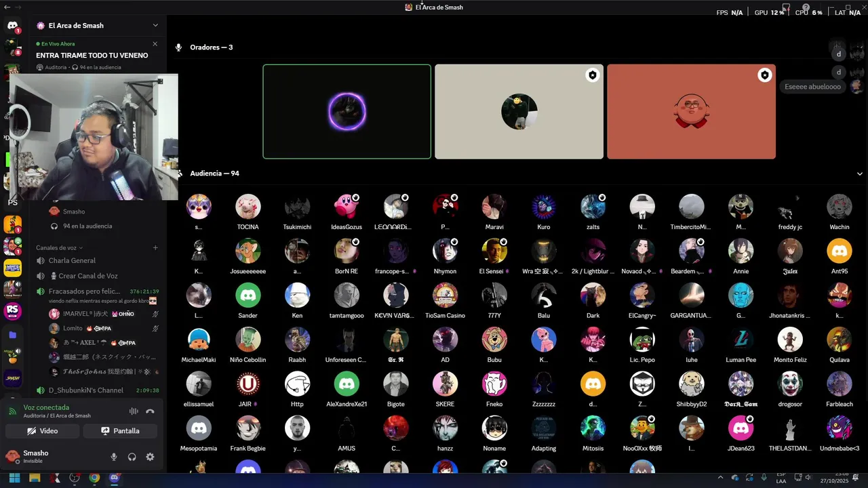Open Mesopotamia audience avatar
868x488 pixels.
tap(199, 428)
